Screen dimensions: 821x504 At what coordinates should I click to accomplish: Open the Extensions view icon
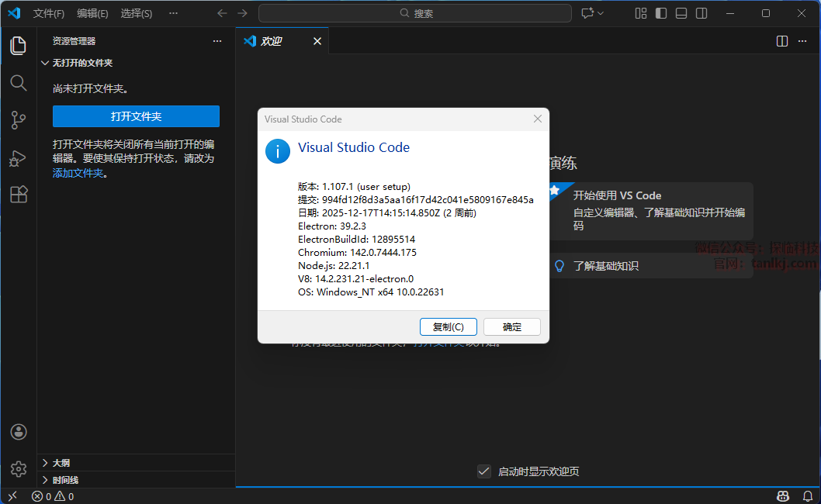(18, 195)
